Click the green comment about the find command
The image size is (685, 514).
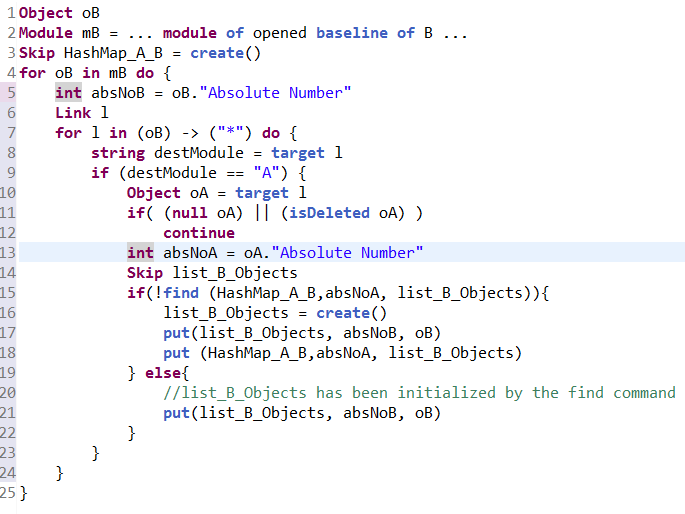pos(419,392)
